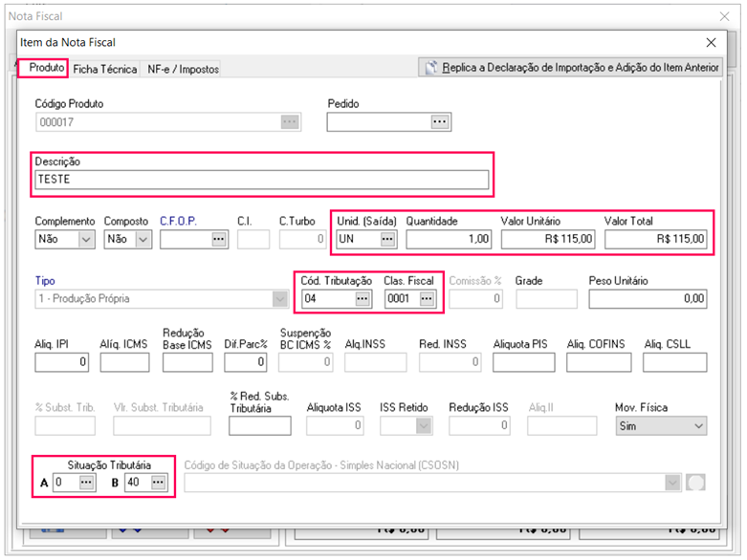747x560 pixels.
Task: Expand the Complemento dropdown
Action: point(86,240)
